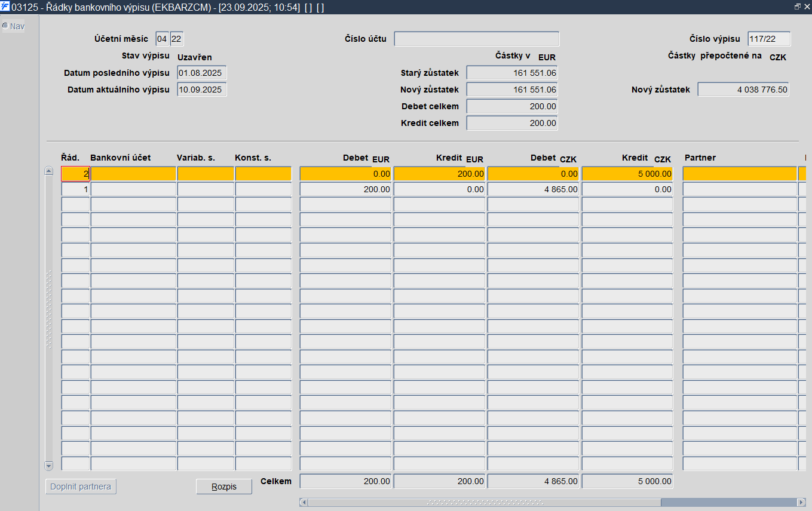The height and width of the screenshot is (511, 812).
Task: Click the Celkem Debet EUR total 200.00
Action: tap(345, 481)
